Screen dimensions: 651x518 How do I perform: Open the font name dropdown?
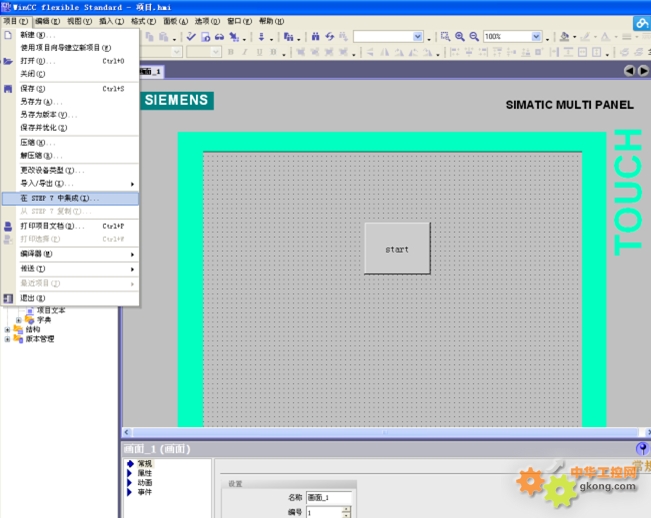coord(177,52)
